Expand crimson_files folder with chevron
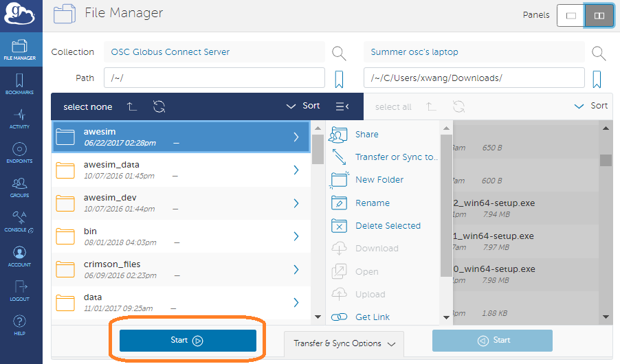Viewport: 620px width, 364px height. coord(296,269)
